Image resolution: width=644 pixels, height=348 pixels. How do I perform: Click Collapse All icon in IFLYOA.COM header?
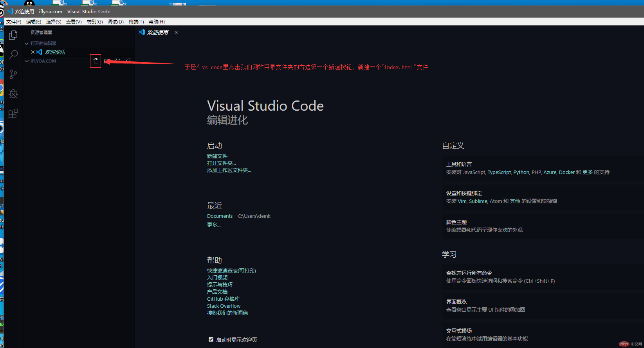click(x=129, y=61)
